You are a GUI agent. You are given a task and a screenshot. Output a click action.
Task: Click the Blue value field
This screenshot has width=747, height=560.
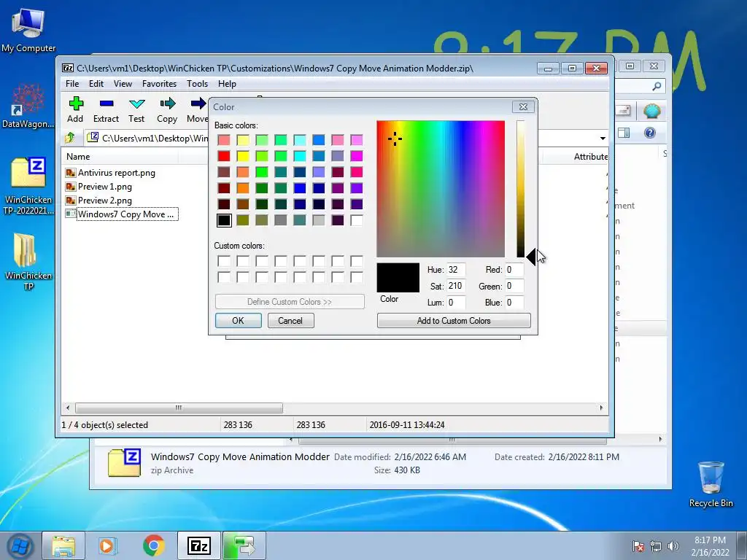pos(514,303)
